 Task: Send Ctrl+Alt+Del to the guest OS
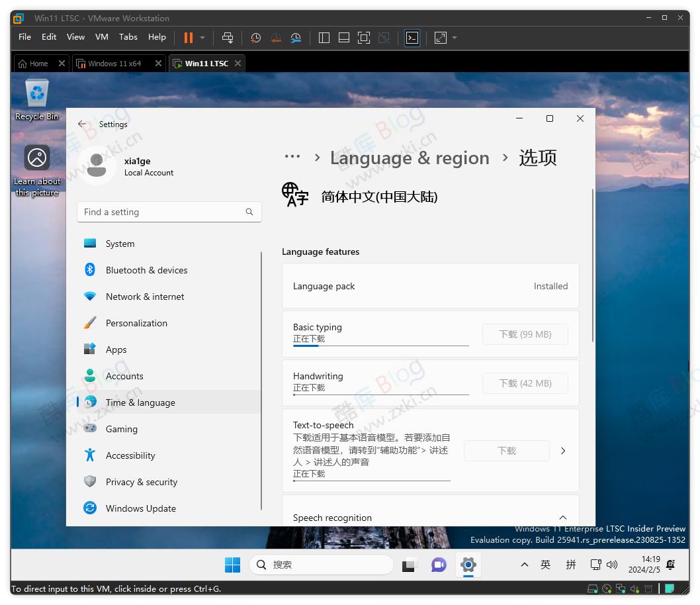228,38
